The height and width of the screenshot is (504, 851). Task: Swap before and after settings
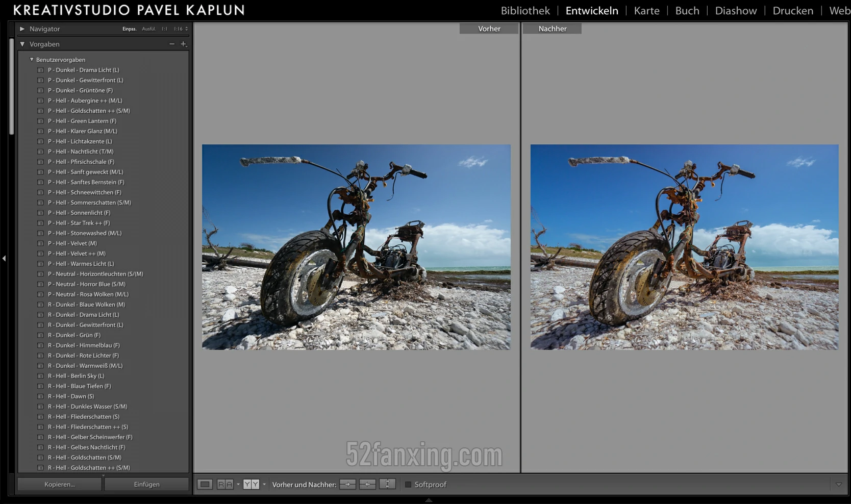[387, 484]
